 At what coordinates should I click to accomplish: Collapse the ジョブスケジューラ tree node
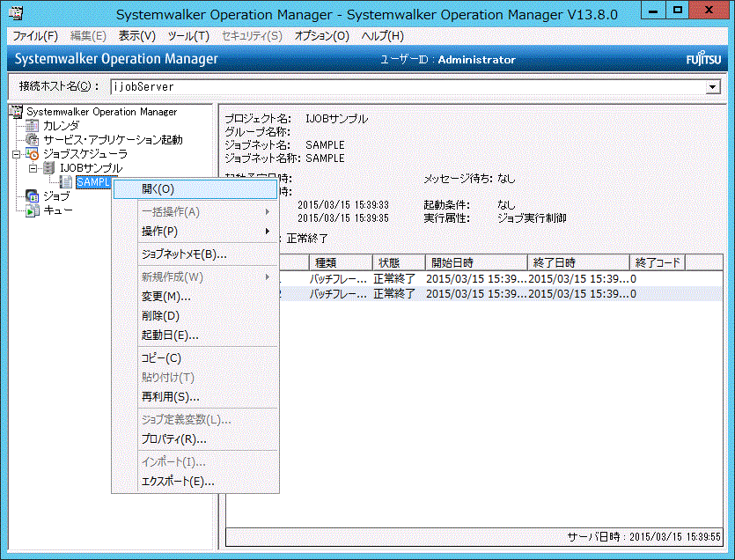point(17,154)
